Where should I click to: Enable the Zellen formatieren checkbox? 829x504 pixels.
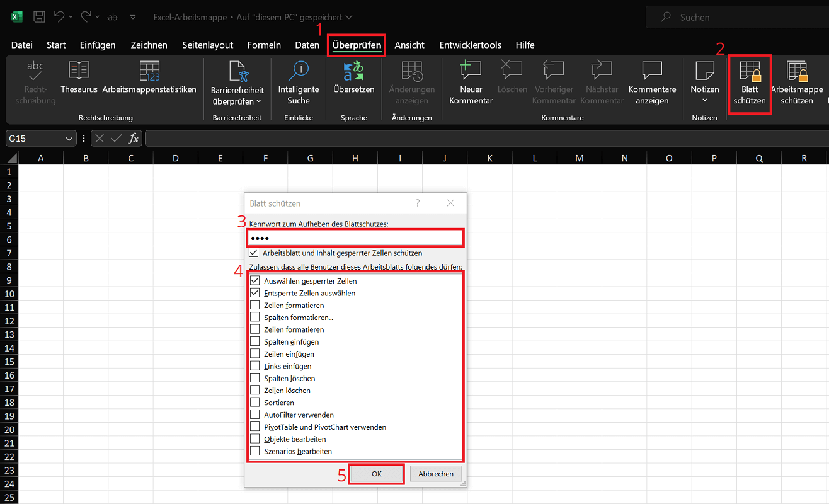[255, 305]
